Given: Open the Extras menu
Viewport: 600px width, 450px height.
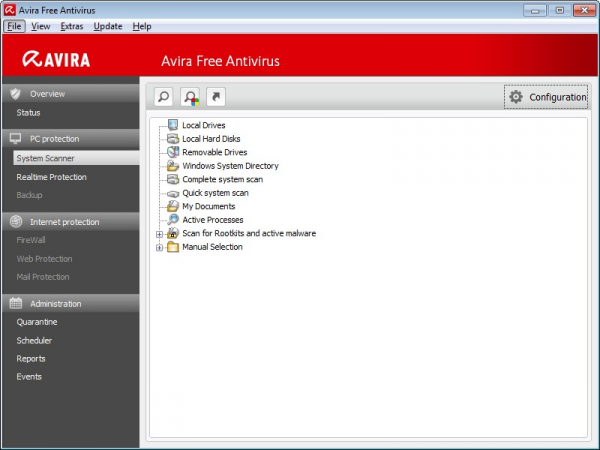Looking at the screenshot, I should pos(72,26).
